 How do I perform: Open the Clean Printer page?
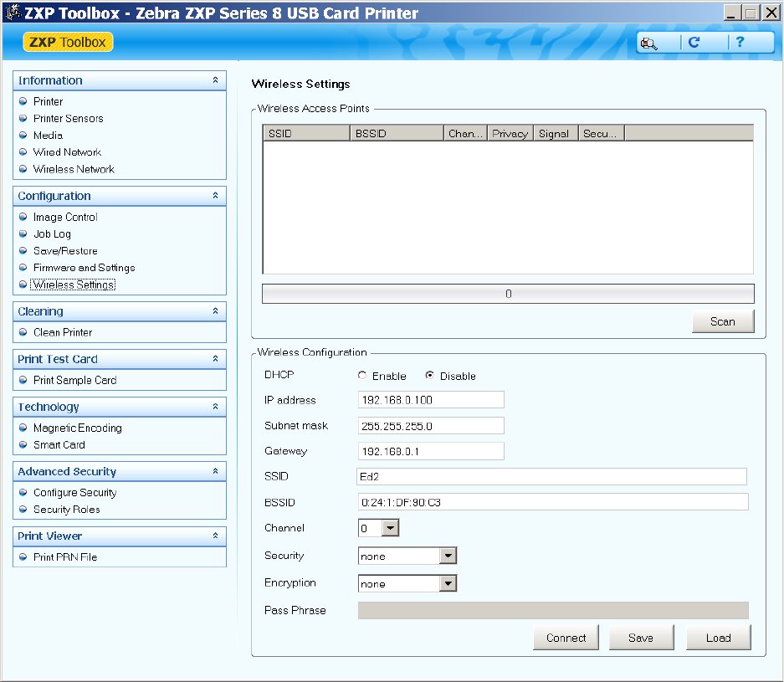coord(63,332)
